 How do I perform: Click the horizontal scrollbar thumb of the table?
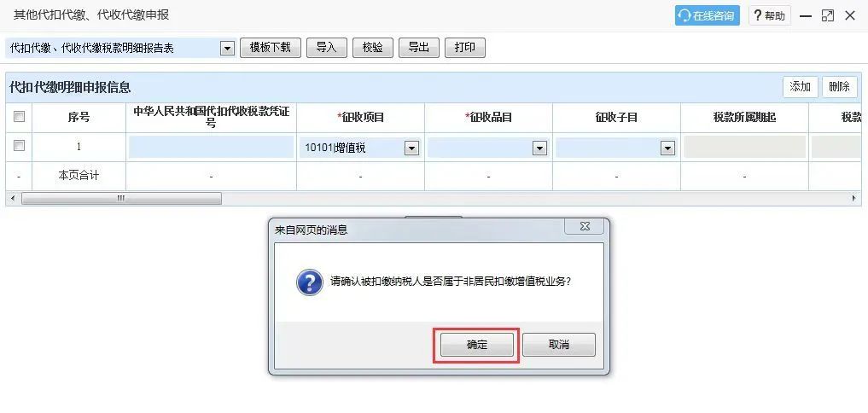tap(121, 198)
